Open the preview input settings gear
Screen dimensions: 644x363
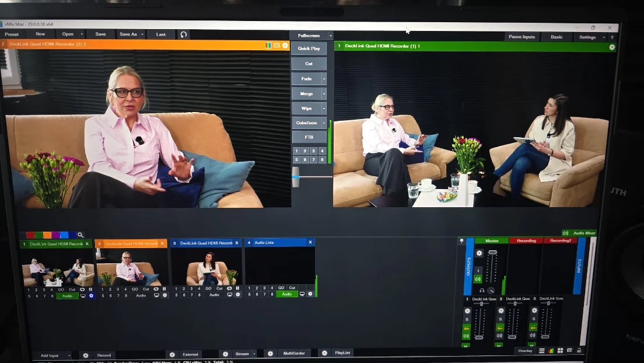click(285, 45)
